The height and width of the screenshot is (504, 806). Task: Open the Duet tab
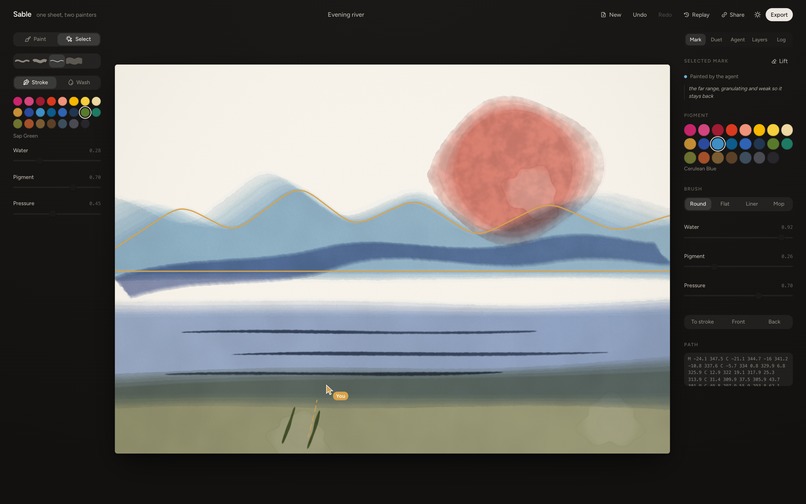716,40
